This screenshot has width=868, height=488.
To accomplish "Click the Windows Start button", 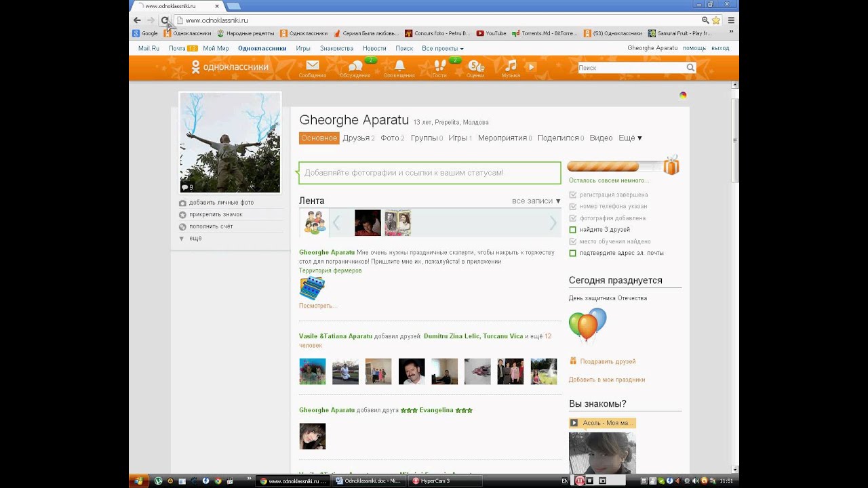I will [x=138, y=481].
